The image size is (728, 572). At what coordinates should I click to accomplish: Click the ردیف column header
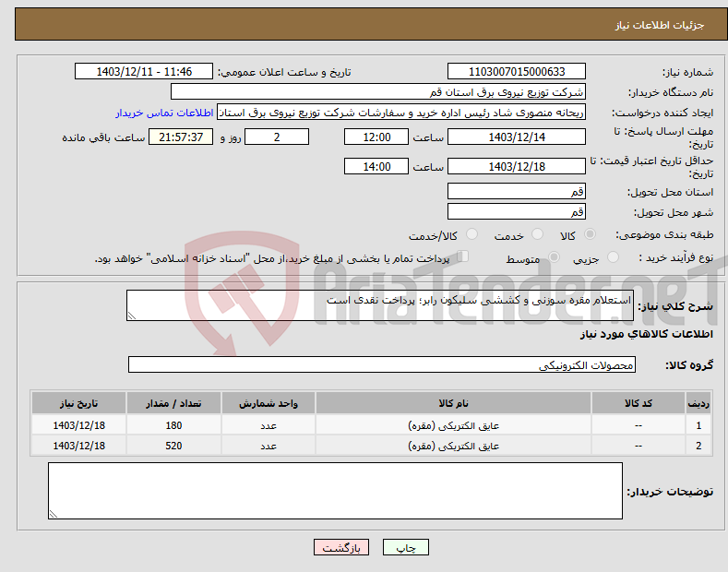pos(698,403)
